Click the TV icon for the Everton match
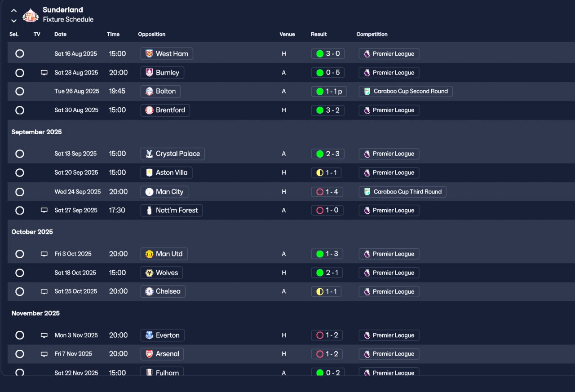The width and height of the screenshot is (575, 392). click(44, 335)
